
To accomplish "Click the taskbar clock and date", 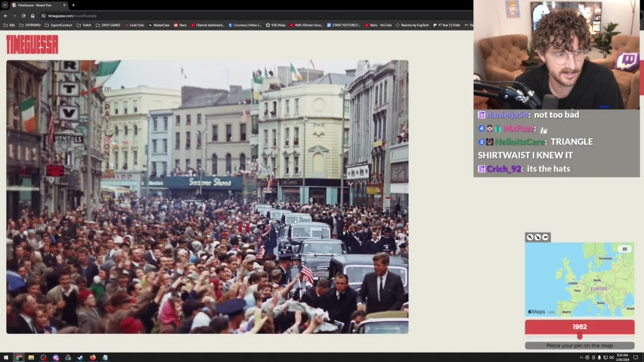I will click(621, 357).
